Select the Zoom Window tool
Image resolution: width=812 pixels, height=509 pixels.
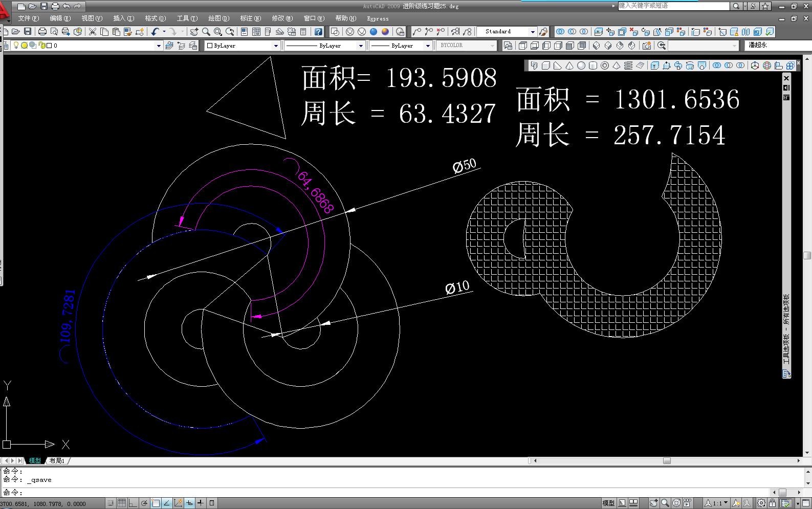point(218,32)
